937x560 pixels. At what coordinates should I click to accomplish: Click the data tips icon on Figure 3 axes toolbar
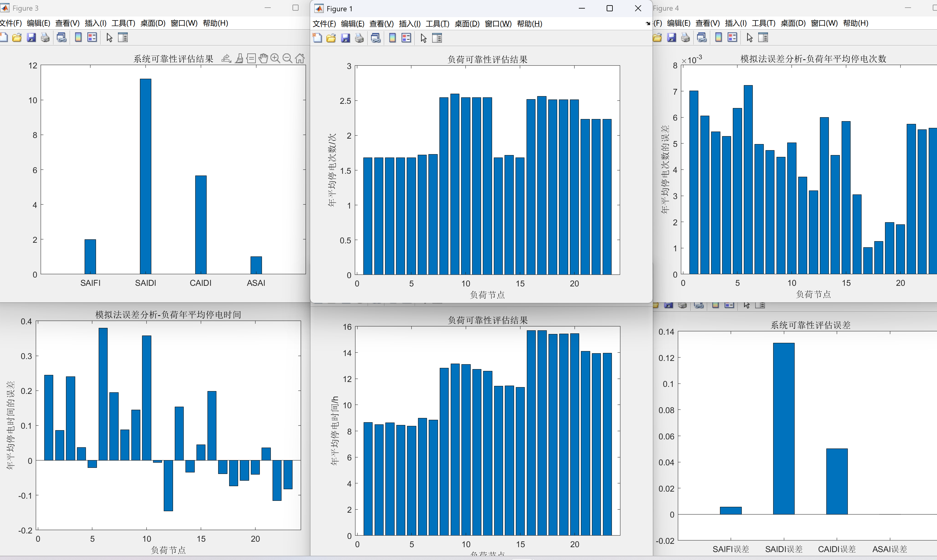click(x=251, y=59)
